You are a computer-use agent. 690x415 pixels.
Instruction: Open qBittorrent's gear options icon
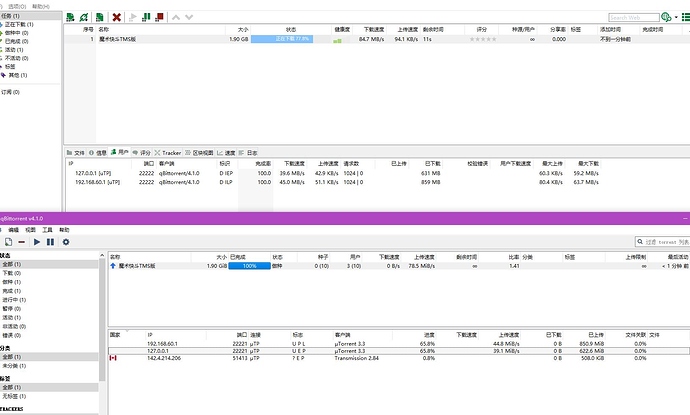tap(66, 242)
